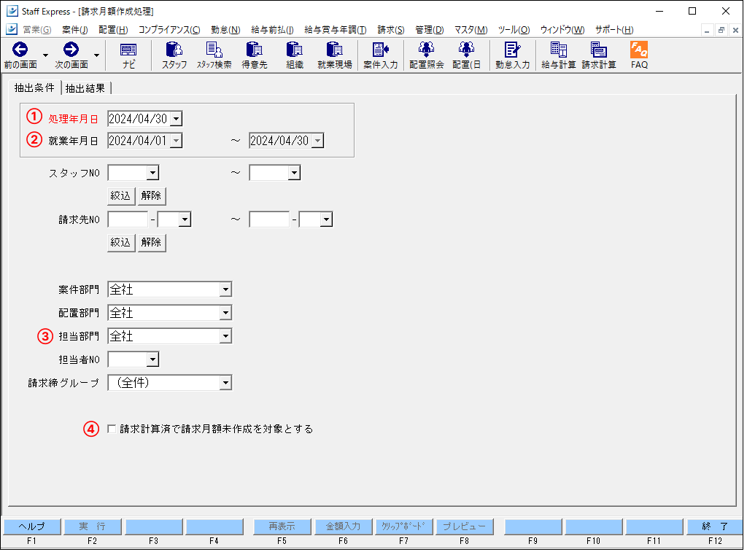Click the プレビュー F8 button
This screenshot has height=560, width=747.
[x=465, y=526]
